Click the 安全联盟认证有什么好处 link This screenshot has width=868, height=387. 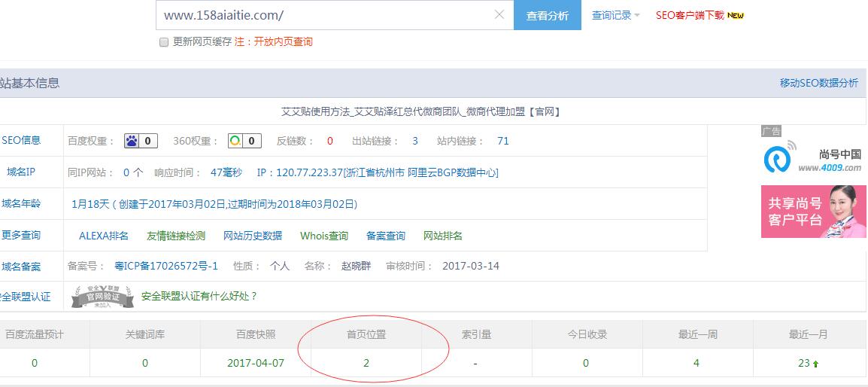[199, 296]
